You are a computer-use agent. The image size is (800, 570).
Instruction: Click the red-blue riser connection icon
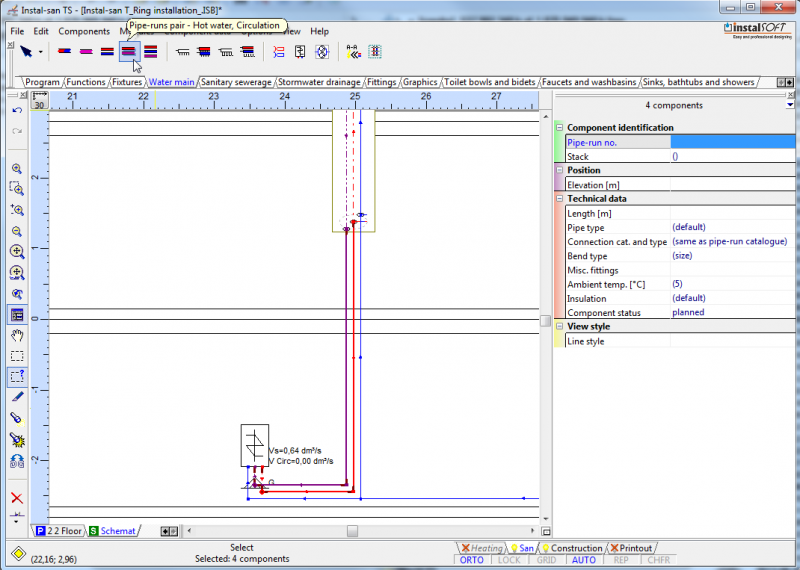tap(279, 52)
